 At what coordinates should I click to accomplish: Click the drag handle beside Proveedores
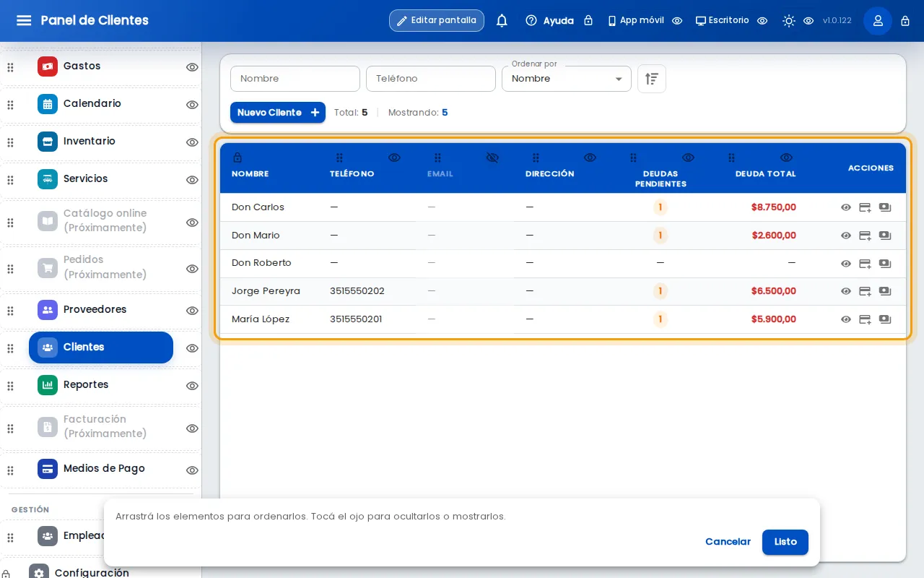click(x=10, y=311)
